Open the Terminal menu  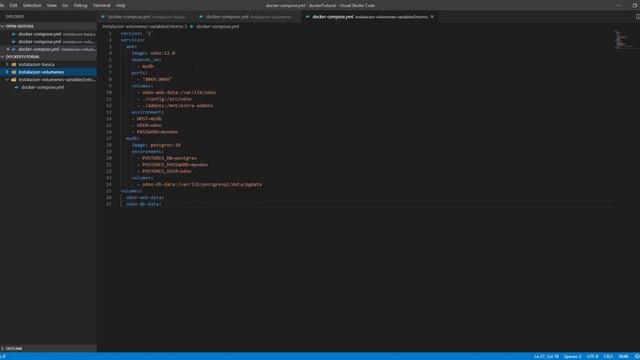point(102,5)
